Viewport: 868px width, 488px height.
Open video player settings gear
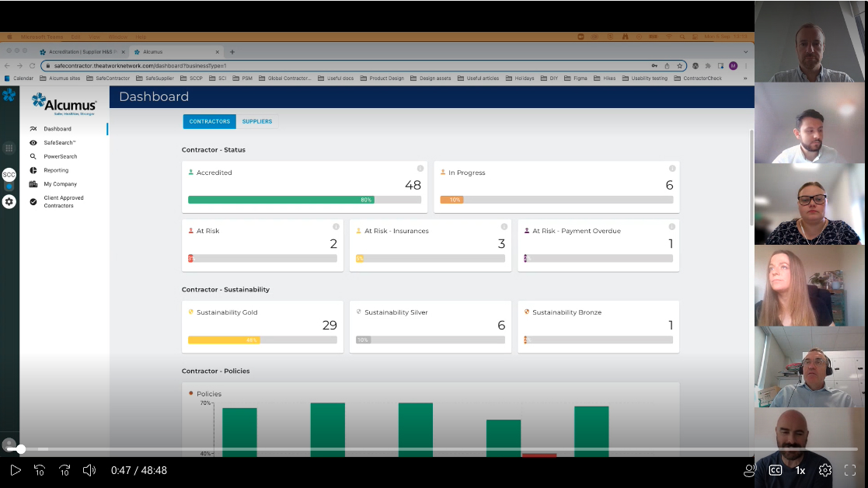pyautogui.click(x=825, y=470)
